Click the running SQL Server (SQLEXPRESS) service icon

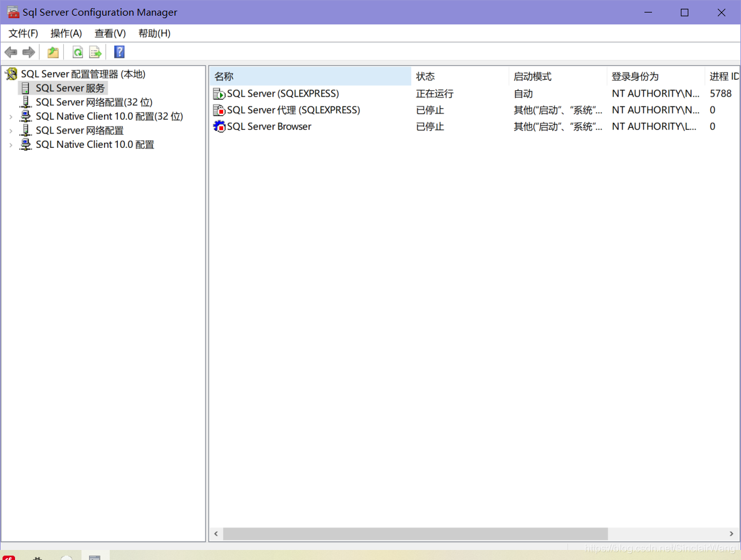coord(219,93)
